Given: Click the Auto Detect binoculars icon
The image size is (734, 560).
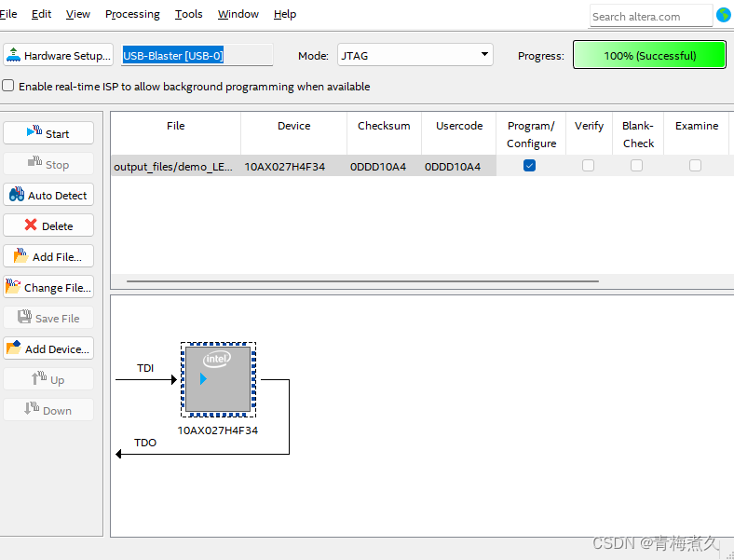Looking at the screenshot, I should (17, 194).
